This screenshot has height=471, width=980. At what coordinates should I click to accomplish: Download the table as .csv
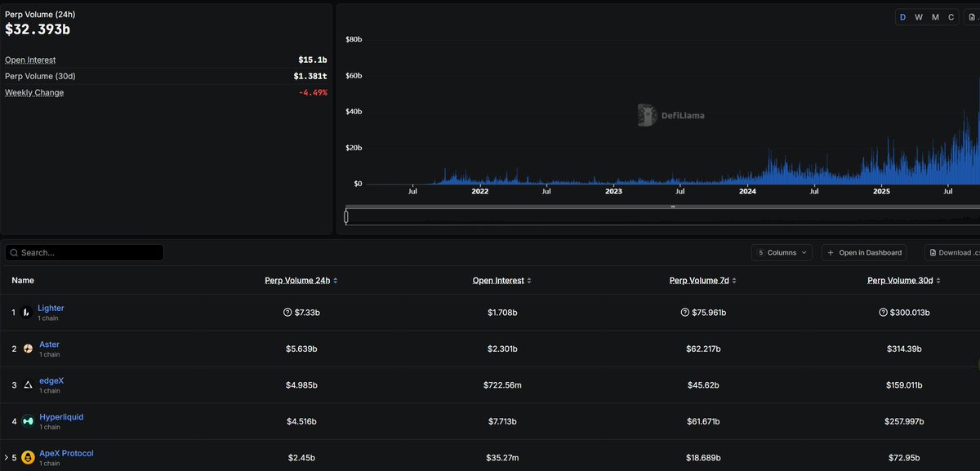952,253
